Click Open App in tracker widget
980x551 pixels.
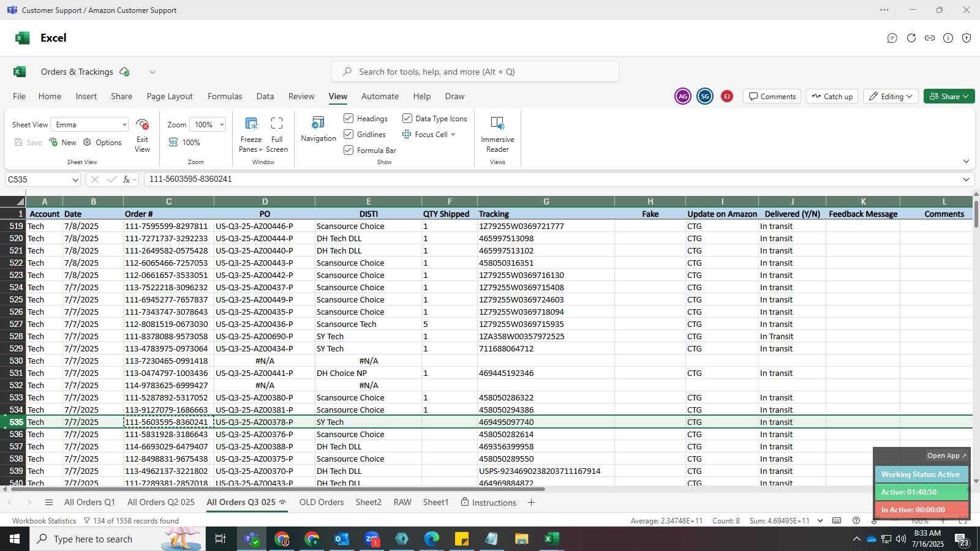[x=946, y=455]
